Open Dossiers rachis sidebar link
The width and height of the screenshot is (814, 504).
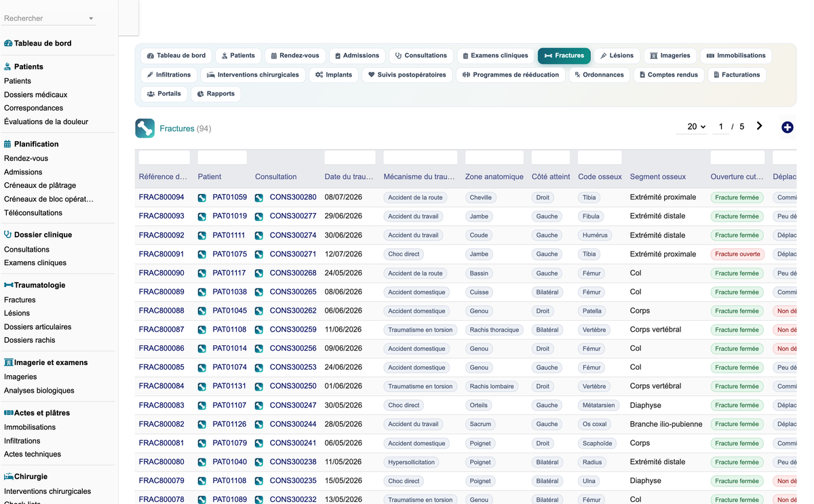tap(30, 340)
